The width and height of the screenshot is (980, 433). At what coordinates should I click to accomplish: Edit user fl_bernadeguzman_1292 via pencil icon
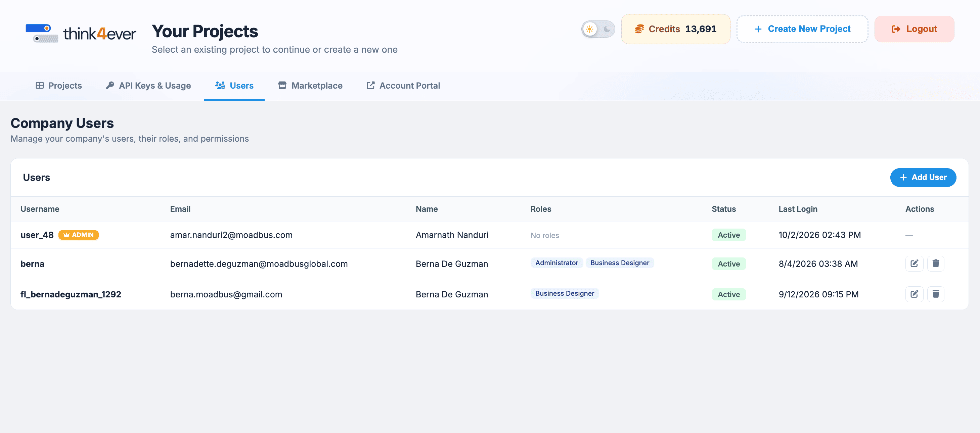pos(914,294)
